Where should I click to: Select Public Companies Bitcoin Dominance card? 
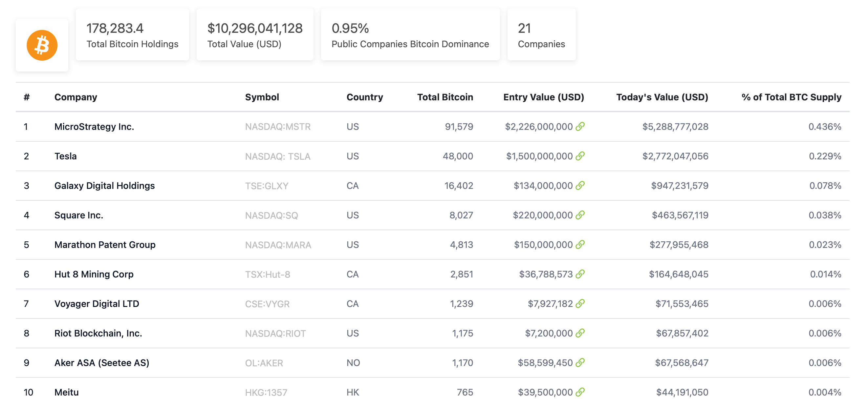[410, 35]
